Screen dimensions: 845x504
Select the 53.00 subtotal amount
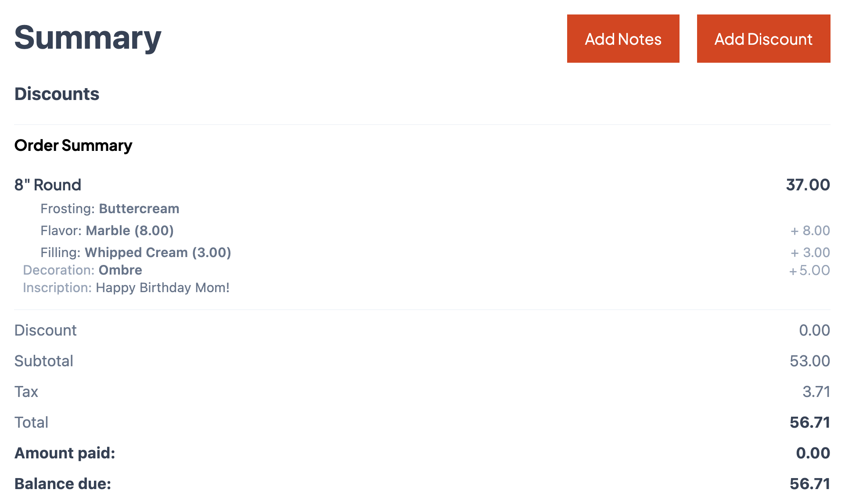click(809, 361)
